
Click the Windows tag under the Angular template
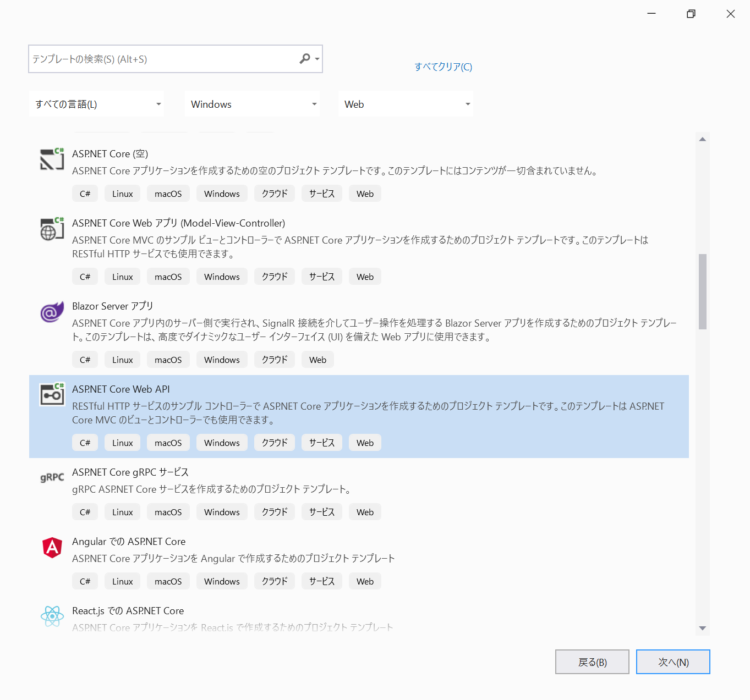[222, 581]
